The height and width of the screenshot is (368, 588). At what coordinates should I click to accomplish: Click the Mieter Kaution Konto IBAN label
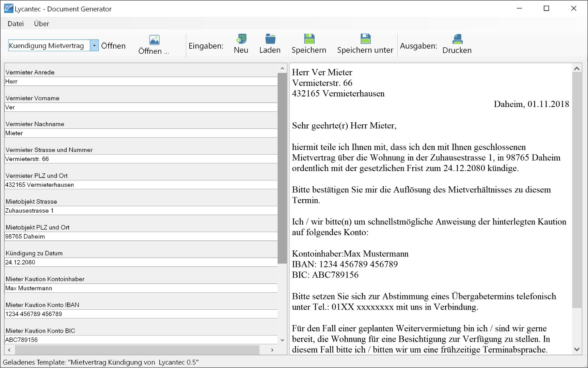[43, 305]
